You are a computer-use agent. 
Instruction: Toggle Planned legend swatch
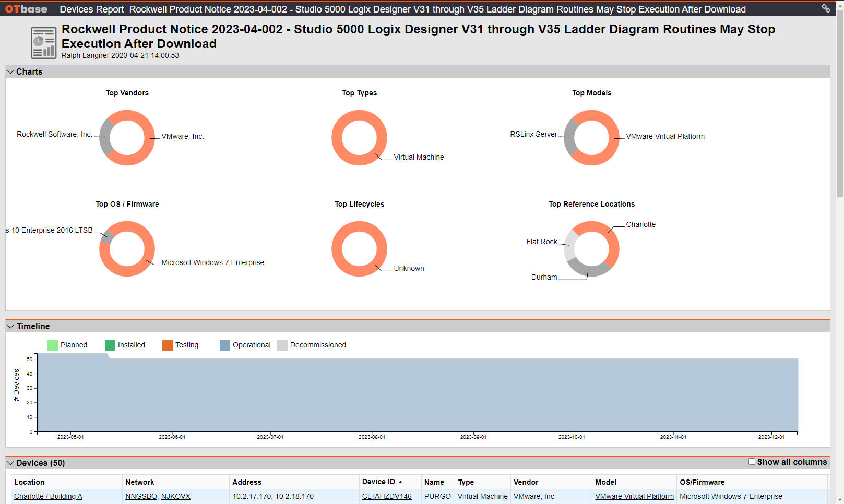point(53,345)
